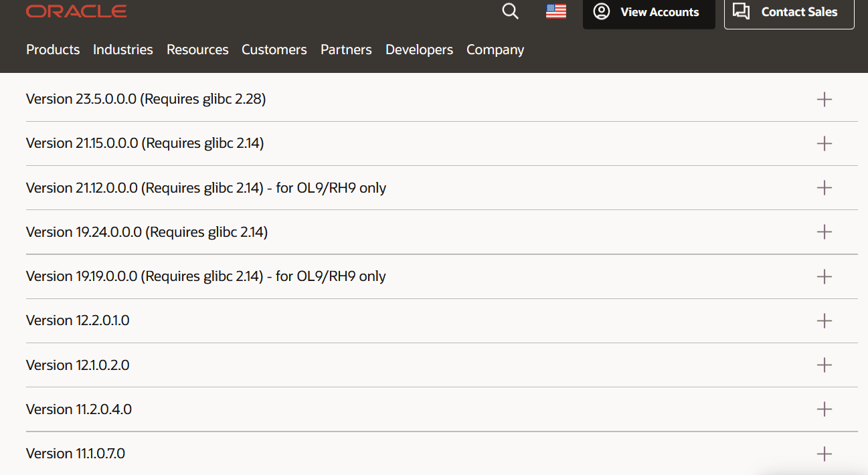Expand Version 21.15.0.0.0 plus icon
Viewport: 868px width, 475px height.
click(x=824, y=143)
